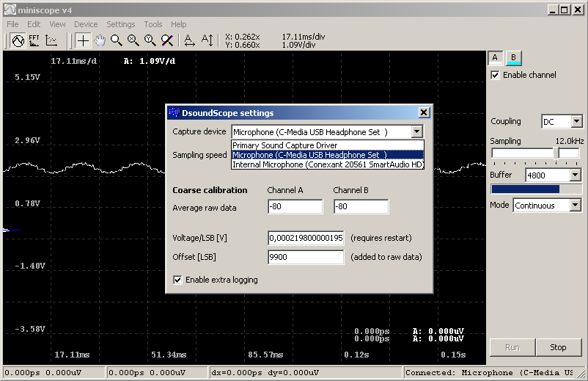
Task: Open the recorder plot view icon
Action: (x=51, y=40)
